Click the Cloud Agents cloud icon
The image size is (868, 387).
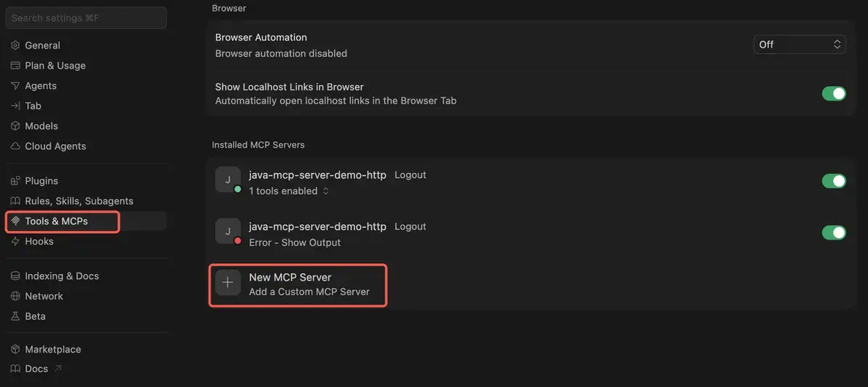[x=15, y=146]
